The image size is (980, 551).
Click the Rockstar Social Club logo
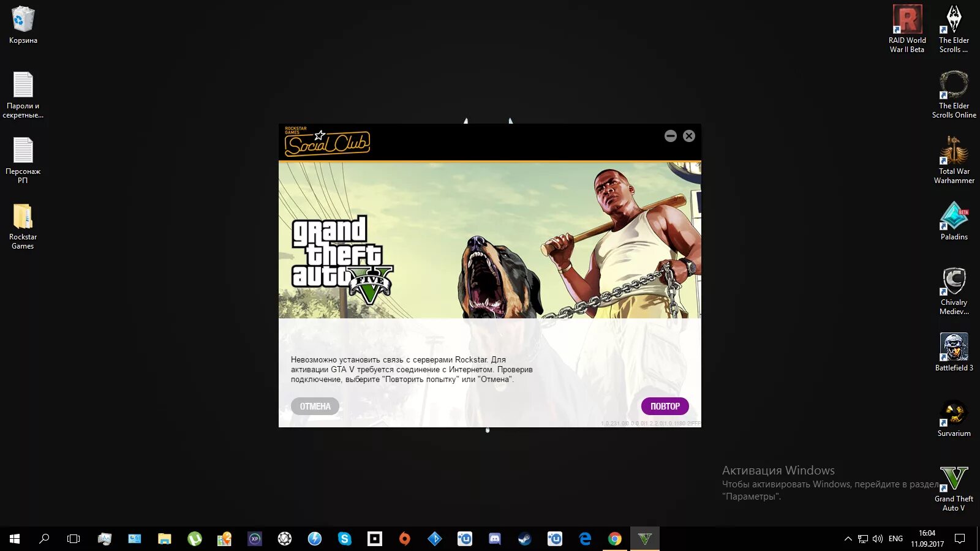[x=327, y=141]
